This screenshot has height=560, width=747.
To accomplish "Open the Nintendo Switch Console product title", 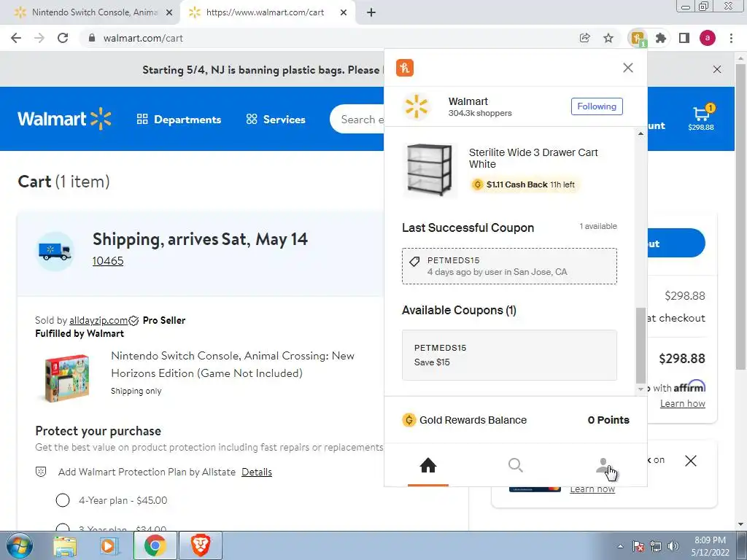I will 233,365.
